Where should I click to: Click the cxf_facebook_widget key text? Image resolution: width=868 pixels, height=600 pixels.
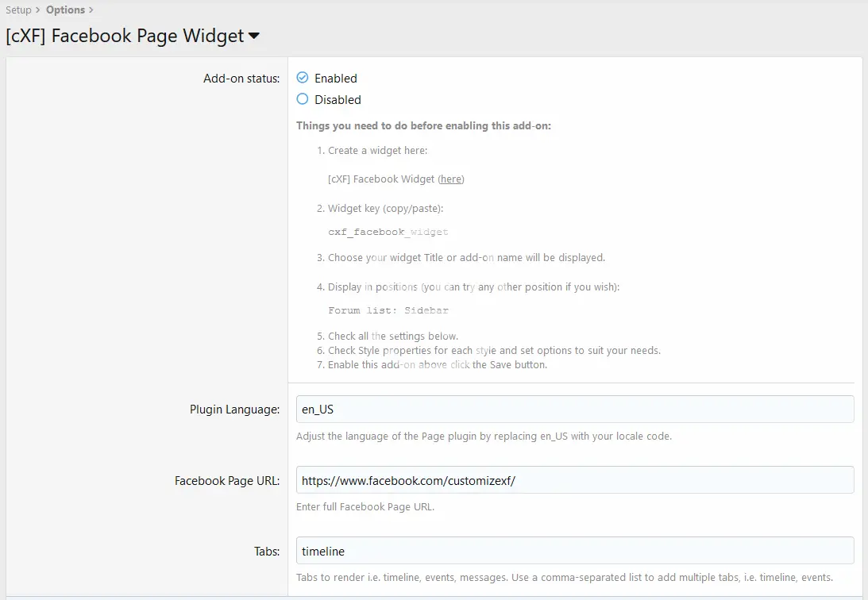point(388,233)
